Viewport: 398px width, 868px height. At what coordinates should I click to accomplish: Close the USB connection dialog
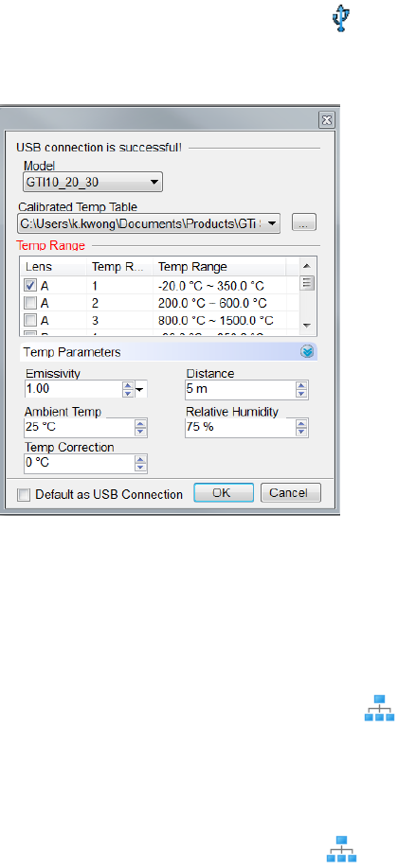click(327, 119)
